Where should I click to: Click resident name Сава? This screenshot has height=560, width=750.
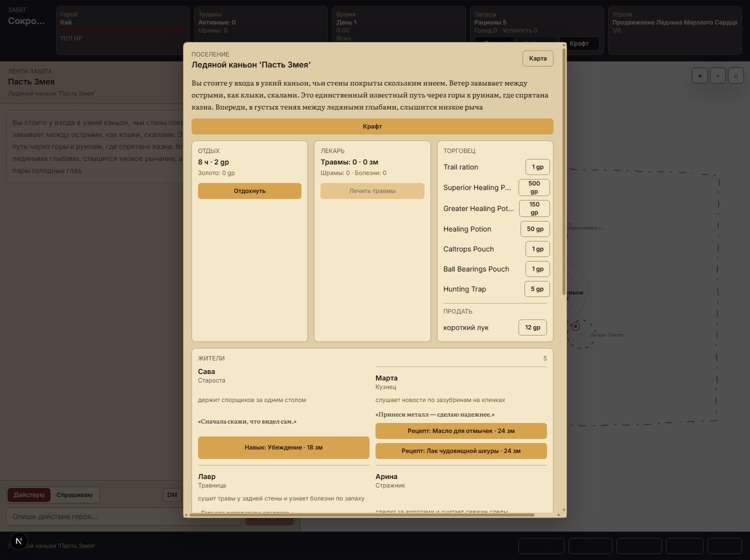point(207,371)
